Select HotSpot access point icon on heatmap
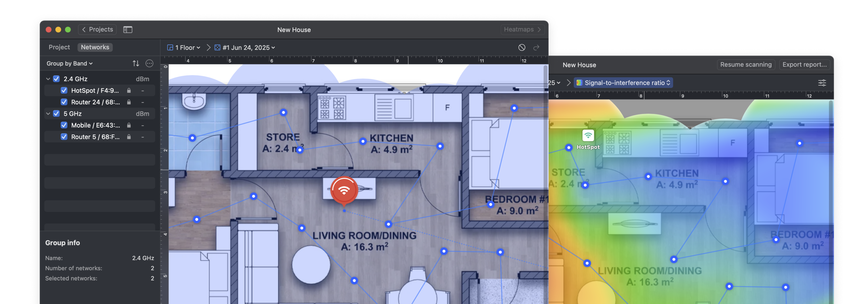Viewport: 868px width, 304px height. point(588,136)
